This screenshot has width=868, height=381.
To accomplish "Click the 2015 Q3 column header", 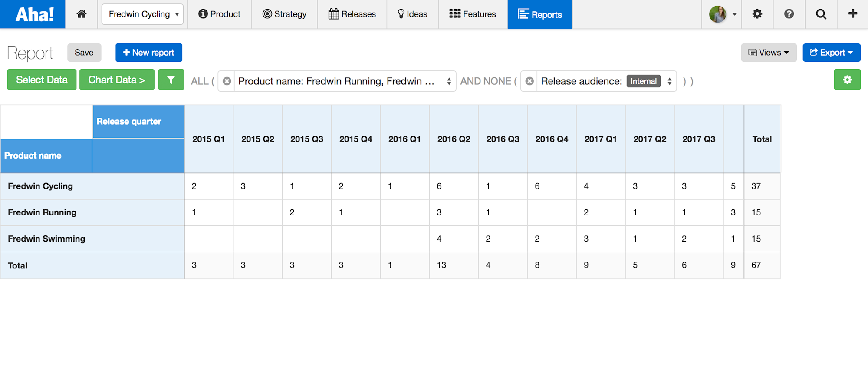I will (307, 139).
